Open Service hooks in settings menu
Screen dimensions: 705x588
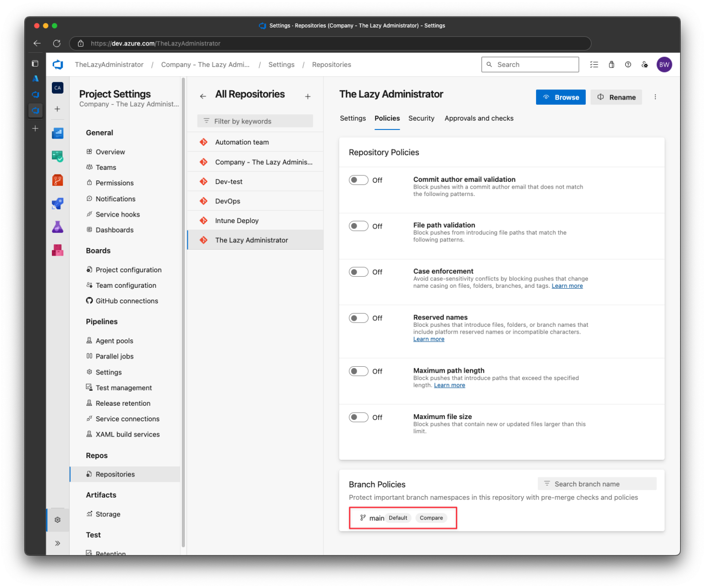click(125, 214)
